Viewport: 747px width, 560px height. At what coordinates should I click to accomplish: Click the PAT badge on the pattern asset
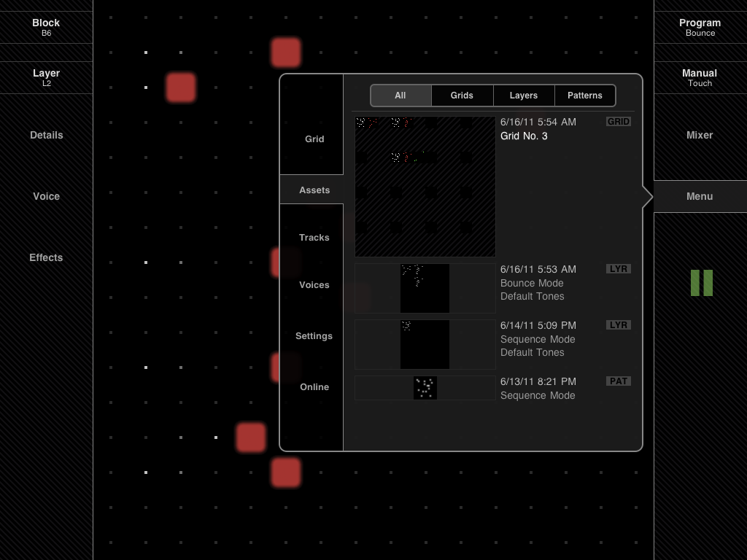618,381
